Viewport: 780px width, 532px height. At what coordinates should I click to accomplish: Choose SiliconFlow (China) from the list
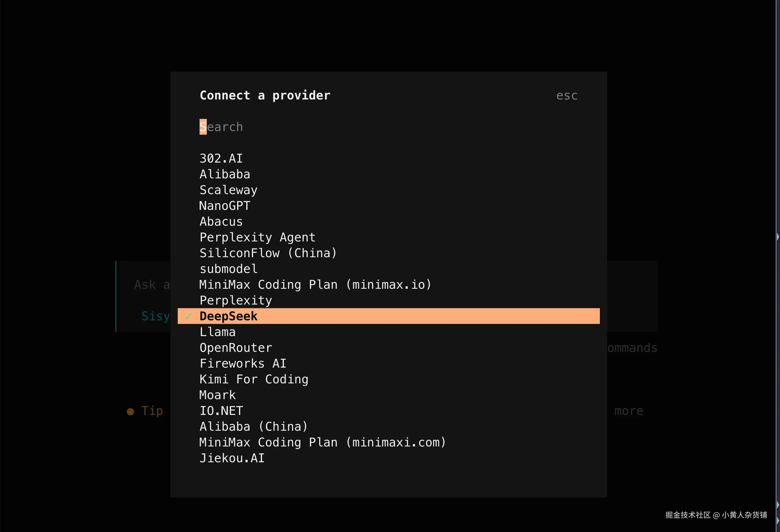[268, 253]
